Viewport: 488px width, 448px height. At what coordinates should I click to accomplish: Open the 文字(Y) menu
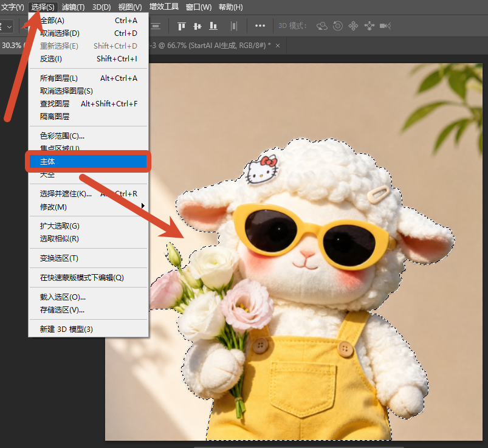coord(12,7)
